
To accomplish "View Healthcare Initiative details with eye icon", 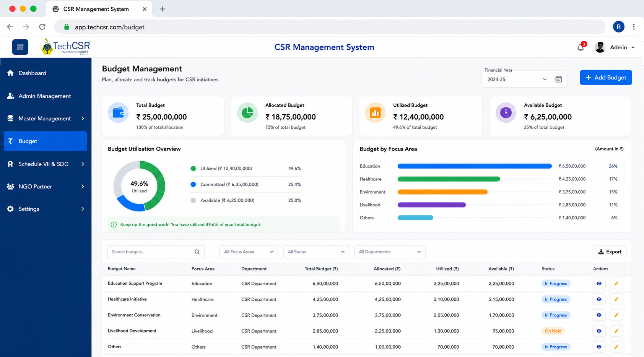I will click(599, 299).
